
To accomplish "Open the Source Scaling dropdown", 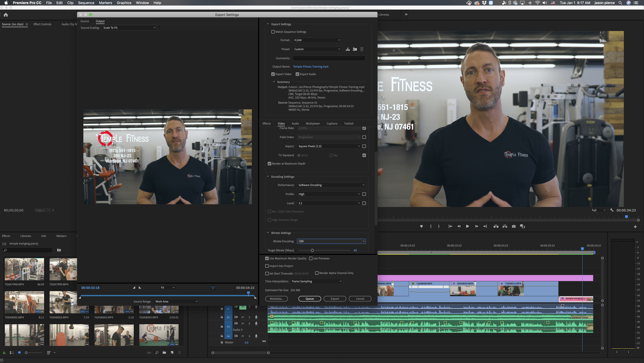I will (x=129, y=28).
